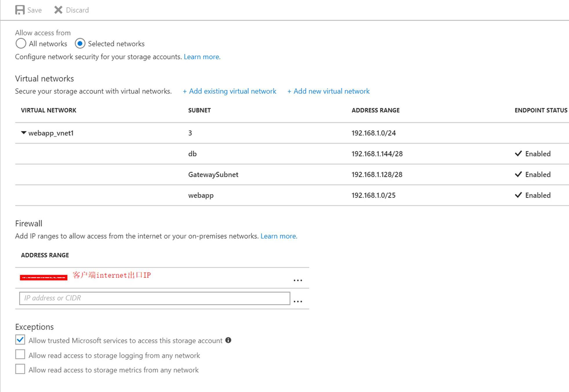Select the Selected networks radio option
The height and width of the screenshot is (392, 569).
click(80, 44)
